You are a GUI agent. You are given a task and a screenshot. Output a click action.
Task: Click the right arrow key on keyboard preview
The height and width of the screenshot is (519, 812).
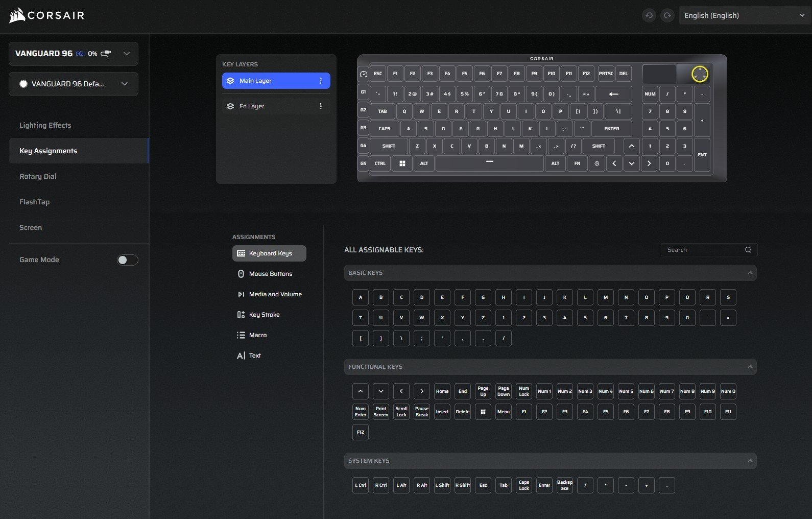click(x=649, y=163)
